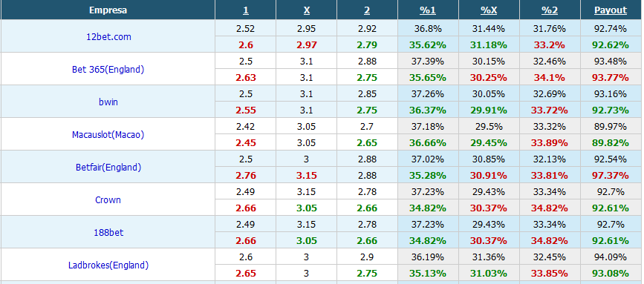Sort by %X column header
Viewport: 644px width, 284px height.
pos(489,10)
